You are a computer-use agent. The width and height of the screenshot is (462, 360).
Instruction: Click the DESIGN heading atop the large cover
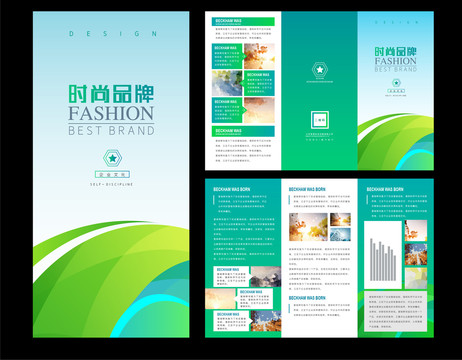tap(113, 34)
